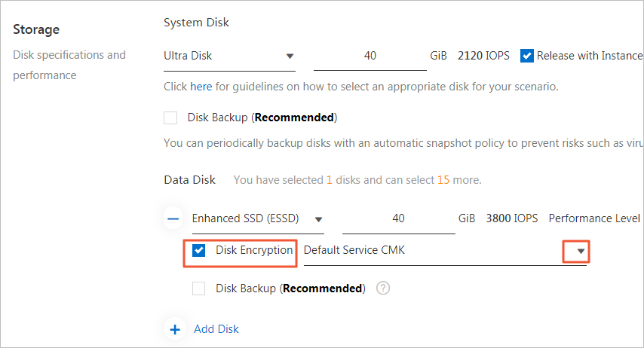Edit the data disk size field showing 40
Viewport: 644px width, 348px height.
[398, 218]
